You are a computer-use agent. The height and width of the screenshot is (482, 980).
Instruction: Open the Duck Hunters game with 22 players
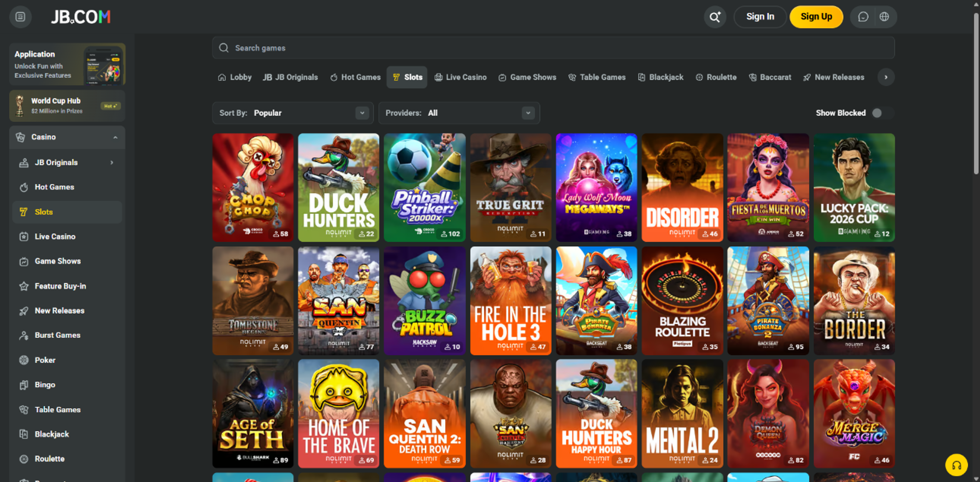tap(339, 187)
